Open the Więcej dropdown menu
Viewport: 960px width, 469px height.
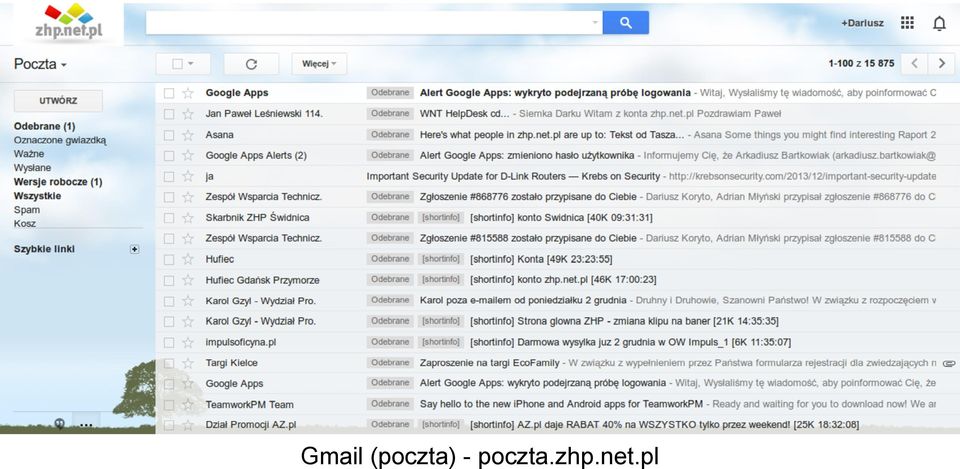(x=319, y=64)
